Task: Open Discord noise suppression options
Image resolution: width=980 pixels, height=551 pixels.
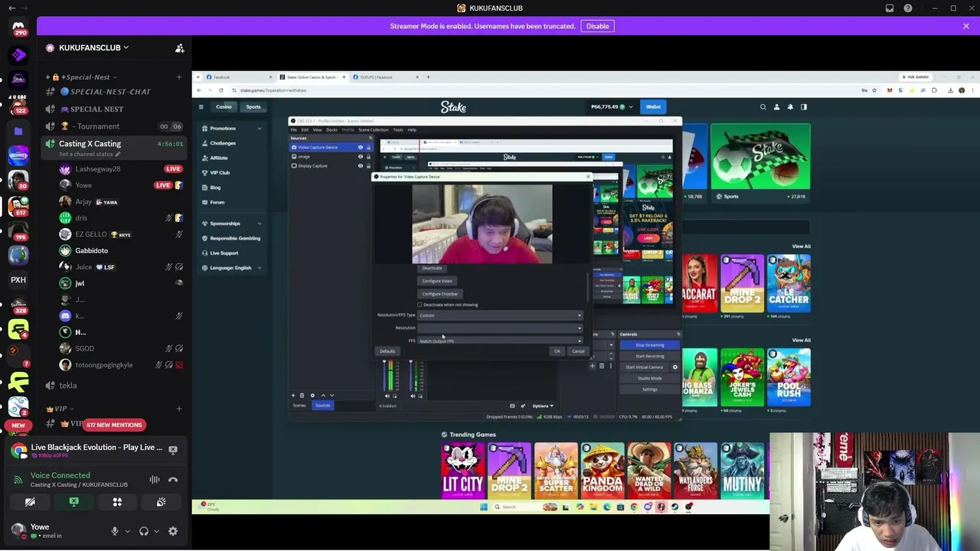Action: click(x=155, y=480)
